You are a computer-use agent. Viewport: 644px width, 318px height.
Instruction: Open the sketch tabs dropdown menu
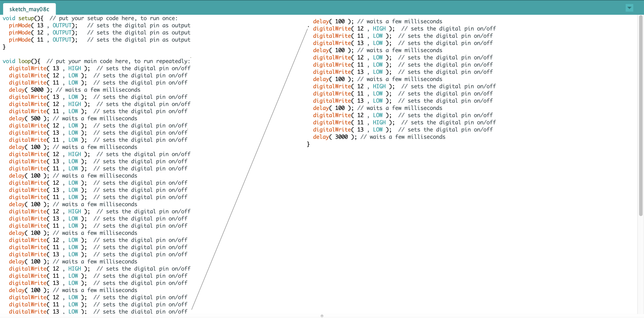tap(629, 8)
